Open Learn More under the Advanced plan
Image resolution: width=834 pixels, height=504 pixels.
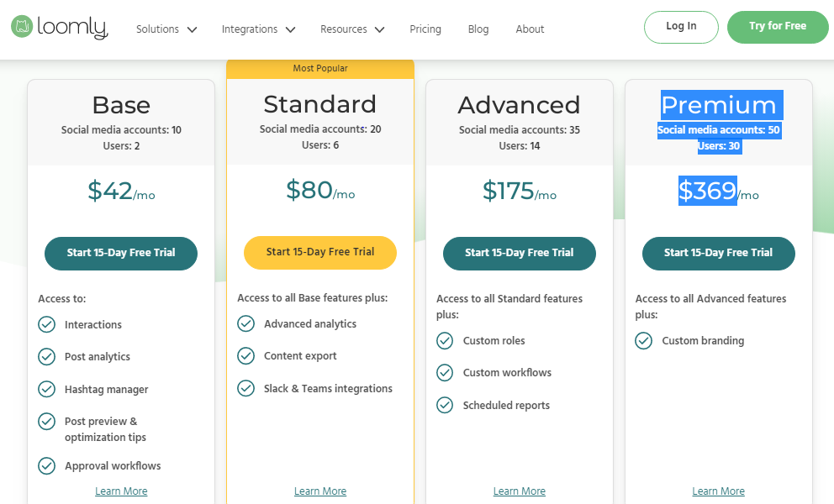(x=519, y=491)
